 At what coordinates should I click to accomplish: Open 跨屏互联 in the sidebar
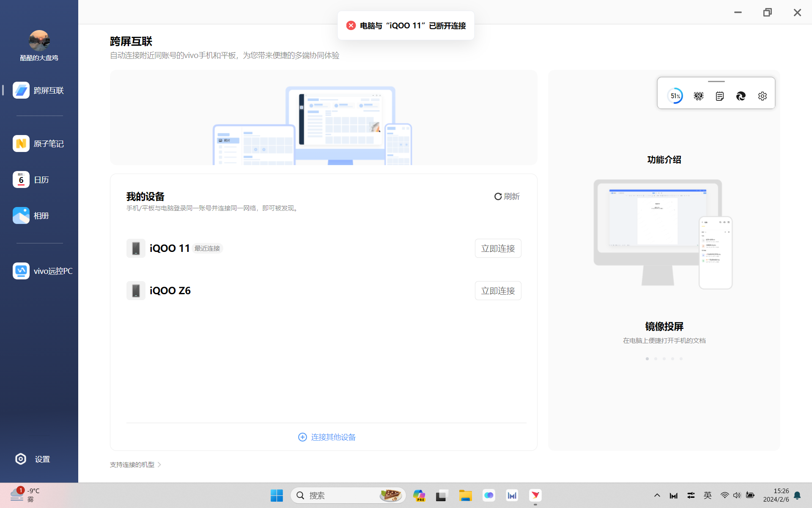coord(39,90)
